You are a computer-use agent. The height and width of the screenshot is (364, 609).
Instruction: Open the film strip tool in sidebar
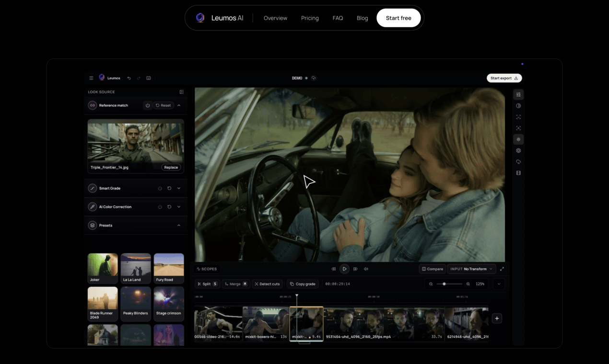pos(518,173)
